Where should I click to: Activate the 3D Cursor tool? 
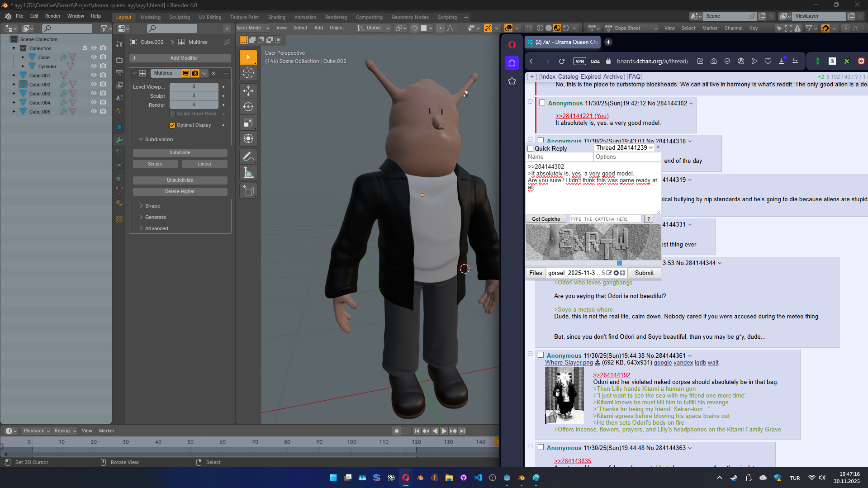pos(248,73)
